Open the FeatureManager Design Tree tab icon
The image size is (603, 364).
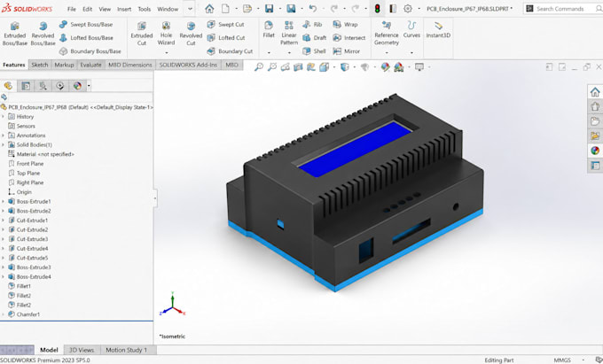pyautogui.click(x=9, y=86)
